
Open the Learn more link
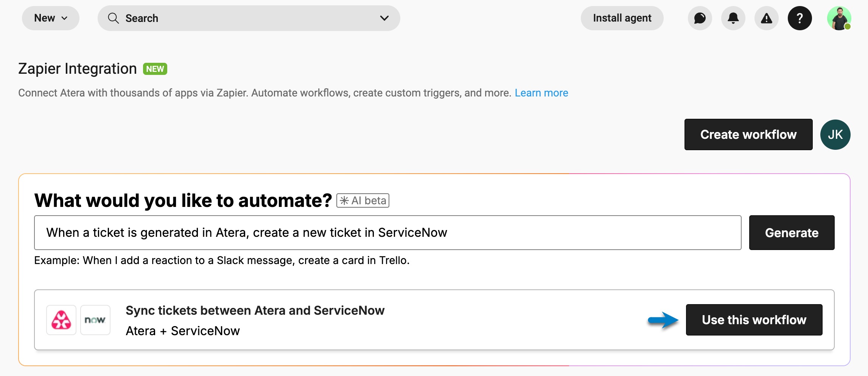pyautogui.click(x=541, y=93)
